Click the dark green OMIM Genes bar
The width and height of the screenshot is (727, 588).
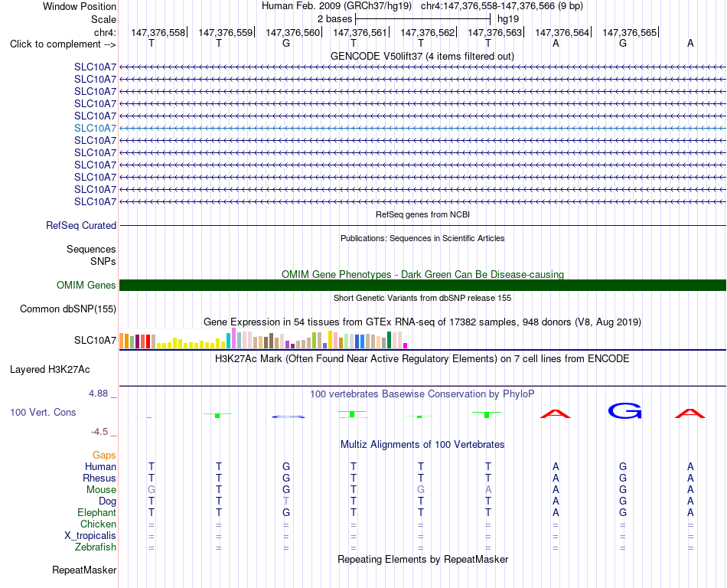tap(422, 285)
